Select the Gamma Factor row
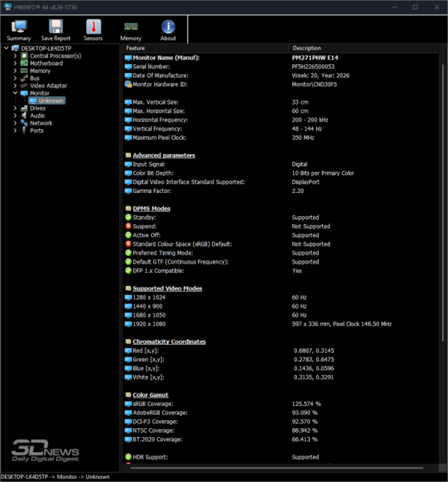Screen dimensions: 448x482 (x=281, y=191)
